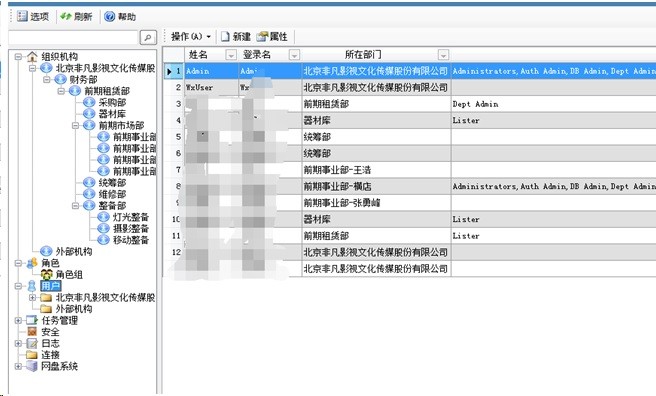Open the 登录名 column filter dropdown
Viewport: 656px width, 396px height.
(x=295, y=55)
